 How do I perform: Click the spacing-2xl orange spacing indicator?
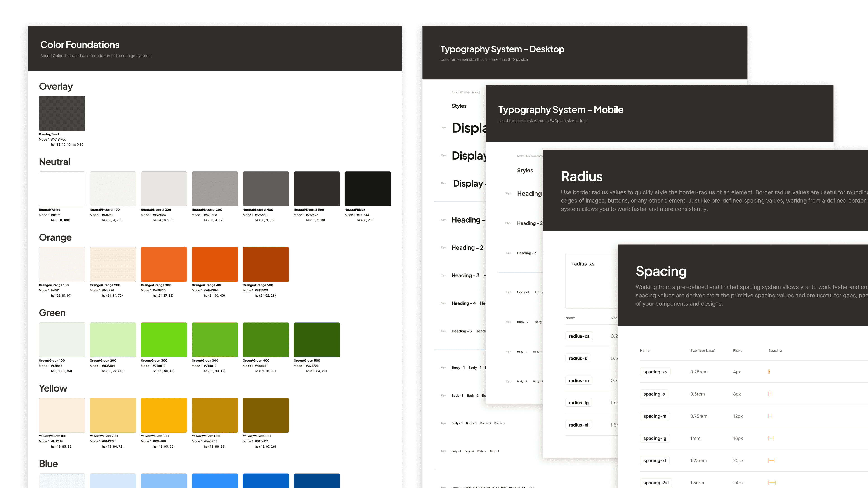[x=772, y=483]
